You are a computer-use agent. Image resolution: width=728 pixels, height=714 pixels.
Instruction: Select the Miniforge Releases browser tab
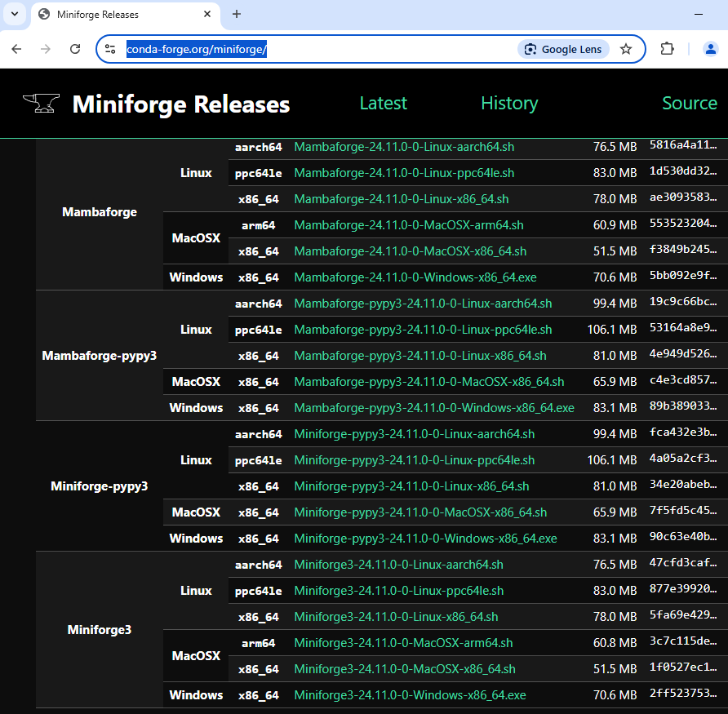click(126, 15)
